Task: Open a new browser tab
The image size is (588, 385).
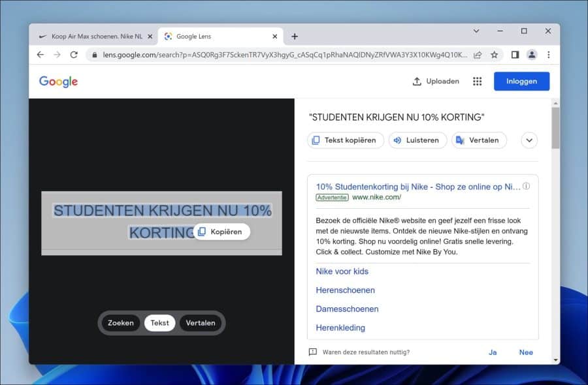Action: (295, 37)
